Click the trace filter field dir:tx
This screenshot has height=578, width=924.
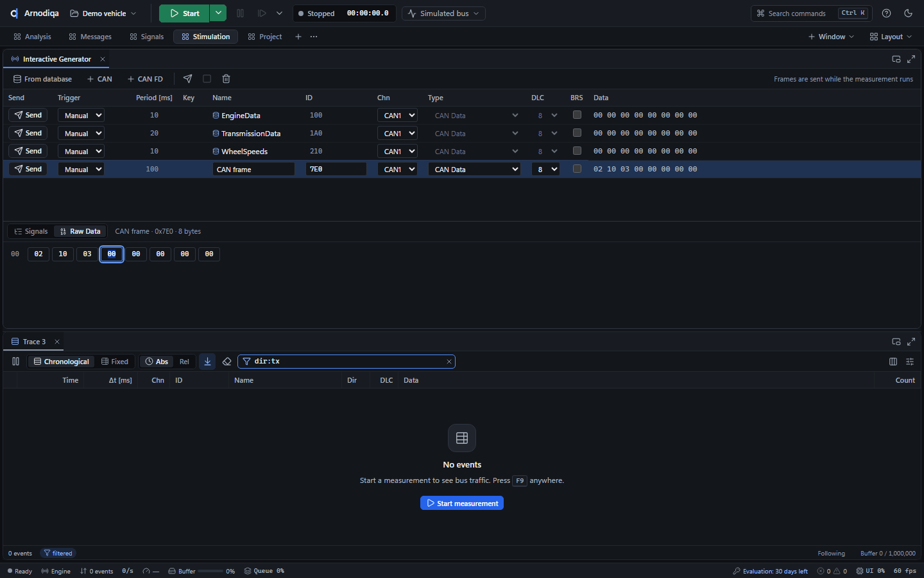click(346, 362)
